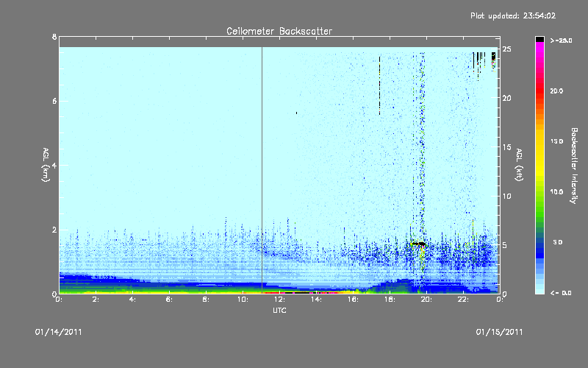
Task: Click the "5.0" colorbar tick label
Action: [x=558, y=242]
